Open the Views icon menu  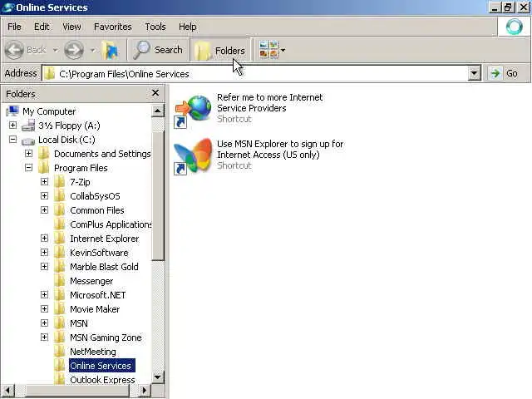[x=268, y=50]
